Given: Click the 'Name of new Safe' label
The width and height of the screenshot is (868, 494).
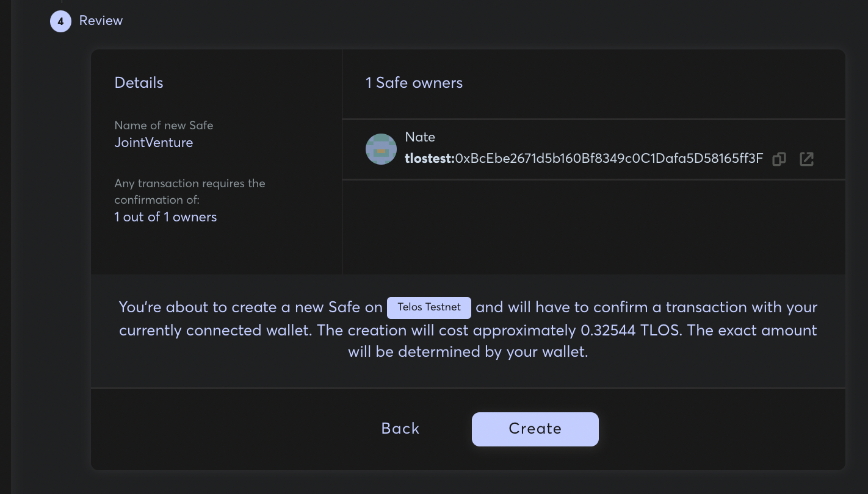Looking at the screenshot, I should (x=164, y=126).
